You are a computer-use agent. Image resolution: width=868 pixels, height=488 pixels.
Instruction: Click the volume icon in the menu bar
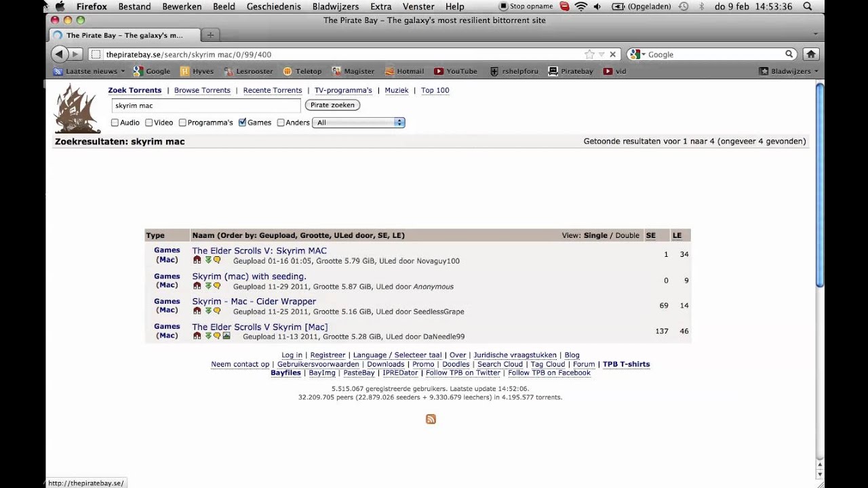pos(597,6)
